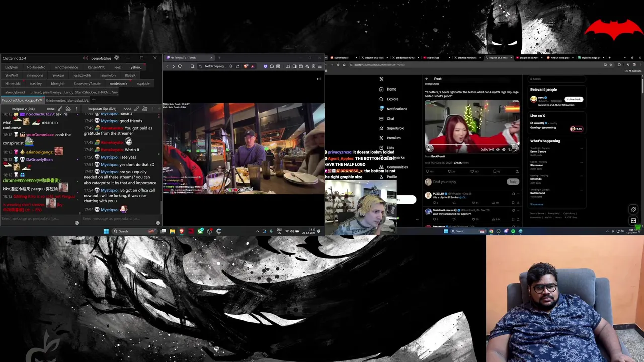Click pencil icon in PeepoFatClips chat header
Viewport: 644px width, 362px height.
[x=137, y=109]
